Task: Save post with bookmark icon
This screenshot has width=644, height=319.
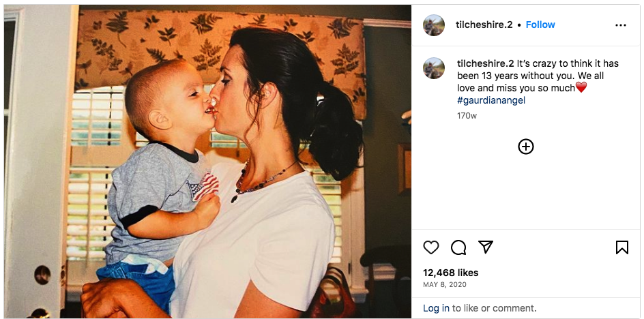Action: 621,247
